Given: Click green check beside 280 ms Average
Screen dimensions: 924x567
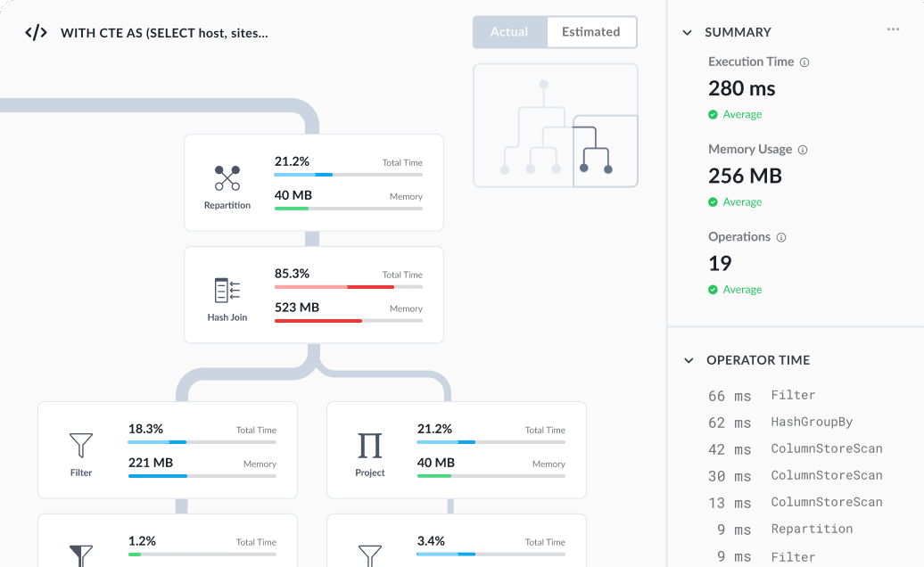Looking at the screenshot, I should pyautogui.click(x=713, y=114).
